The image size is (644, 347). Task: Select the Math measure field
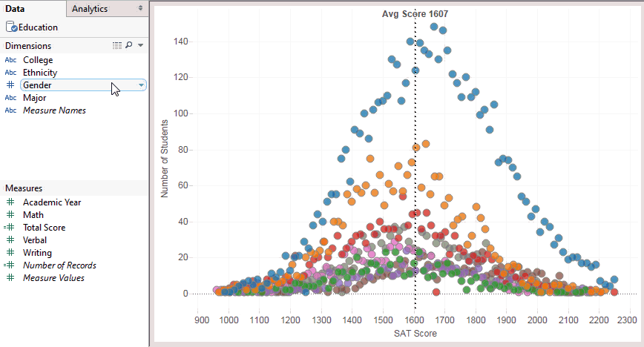[33, 215]
